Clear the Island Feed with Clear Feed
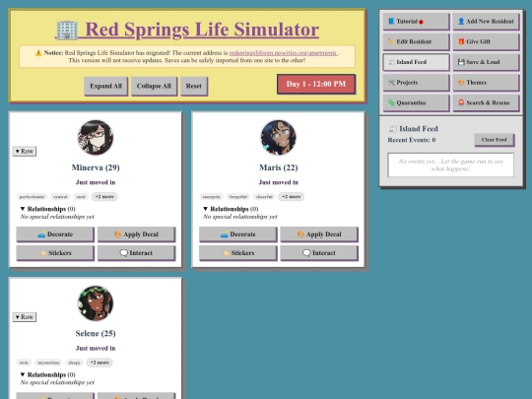 [x=494, y=140]
